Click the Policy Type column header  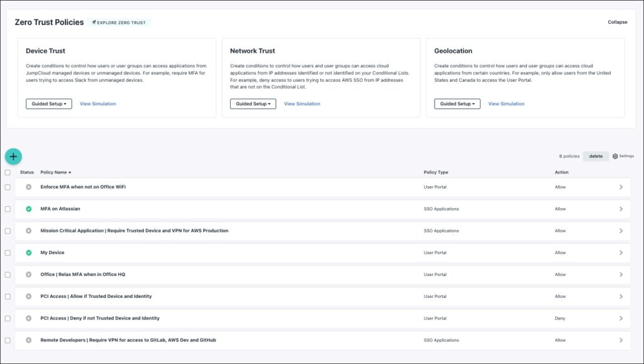[436, 172]
